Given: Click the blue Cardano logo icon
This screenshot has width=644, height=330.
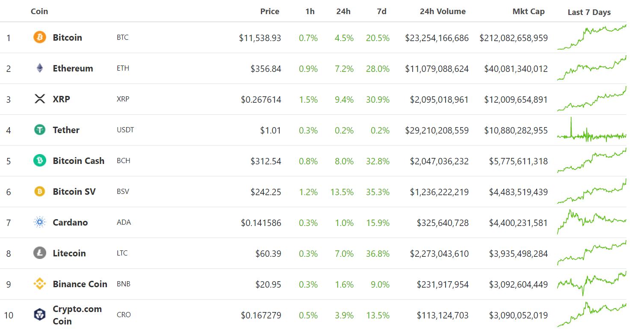Looking at the screenshot, I should (40, 222).
